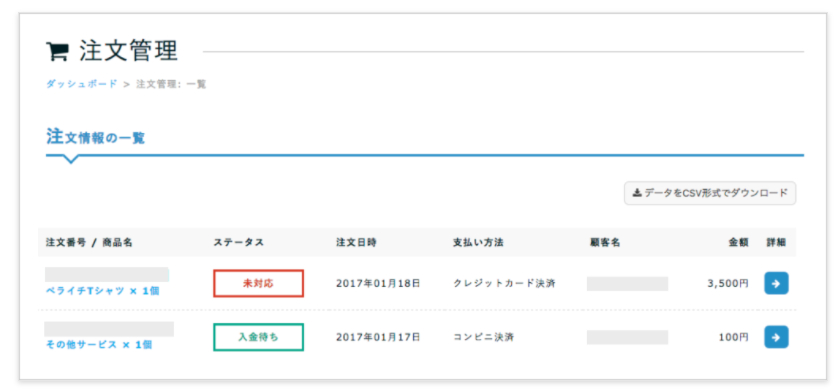Open details arrow for the 100円 order
Screen dimensions: 835x389
click(x=776, y=337)
